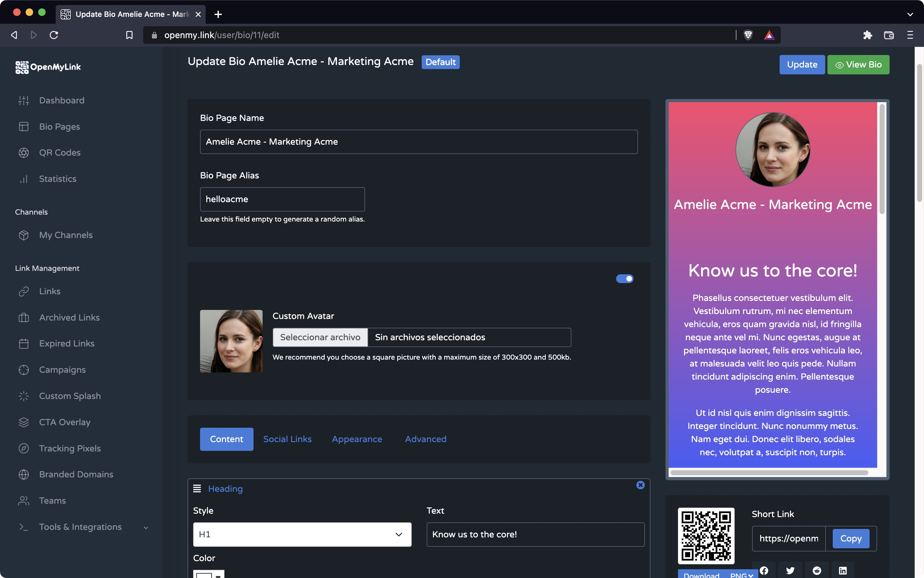The width and height of the screenshot is (924, 578).
Task: Switch to the Social Links tab
Action: [x=287, y=439]
